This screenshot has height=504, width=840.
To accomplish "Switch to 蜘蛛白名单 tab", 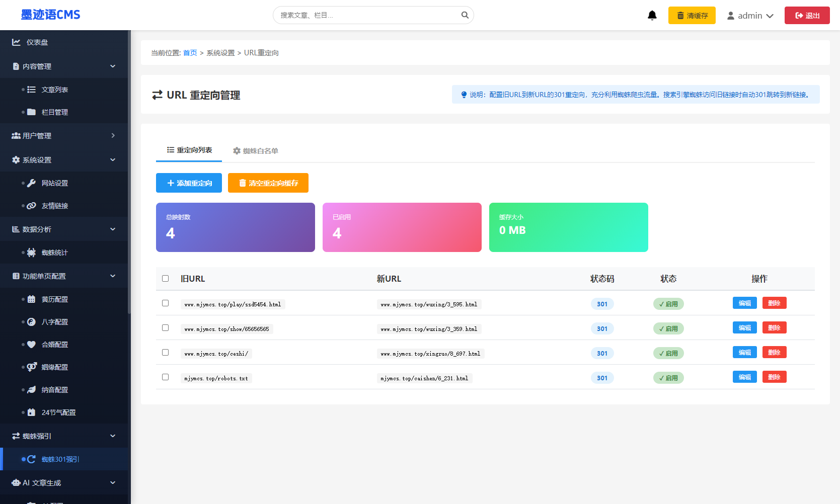I will click(x=255, y=151).
